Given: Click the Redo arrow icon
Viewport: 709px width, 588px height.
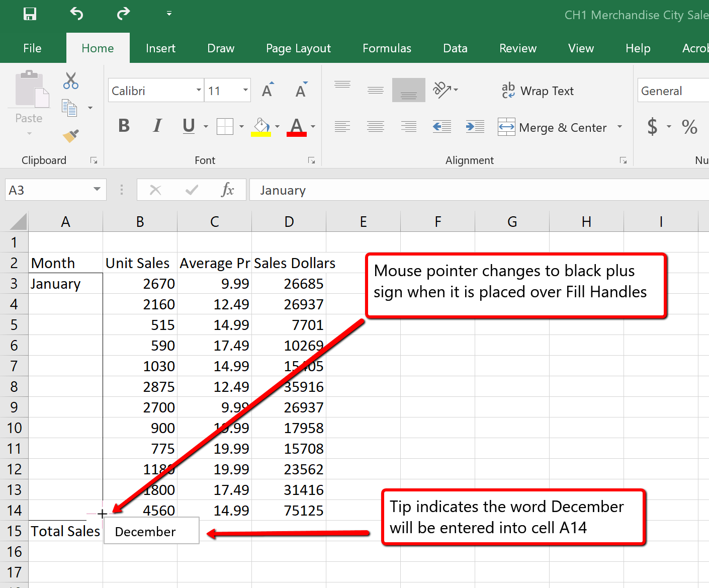Looking at the screenshot, I should click(123, 14).
